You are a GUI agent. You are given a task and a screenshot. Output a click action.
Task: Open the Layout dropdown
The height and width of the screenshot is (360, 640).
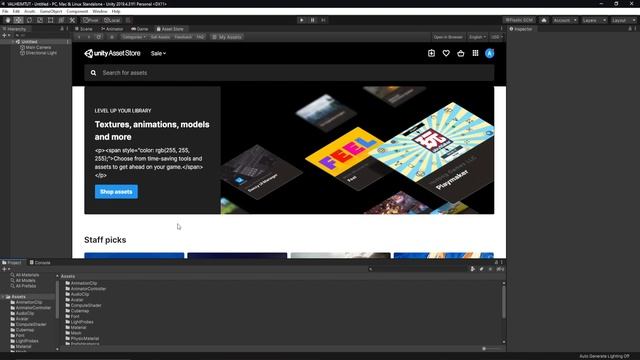pos(623,20)
